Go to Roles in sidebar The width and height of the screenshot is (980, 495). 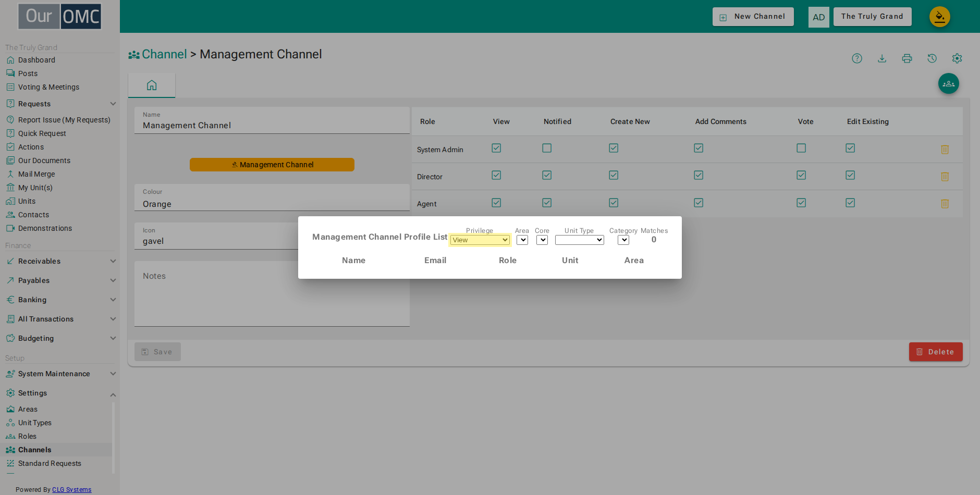(27, 436)
